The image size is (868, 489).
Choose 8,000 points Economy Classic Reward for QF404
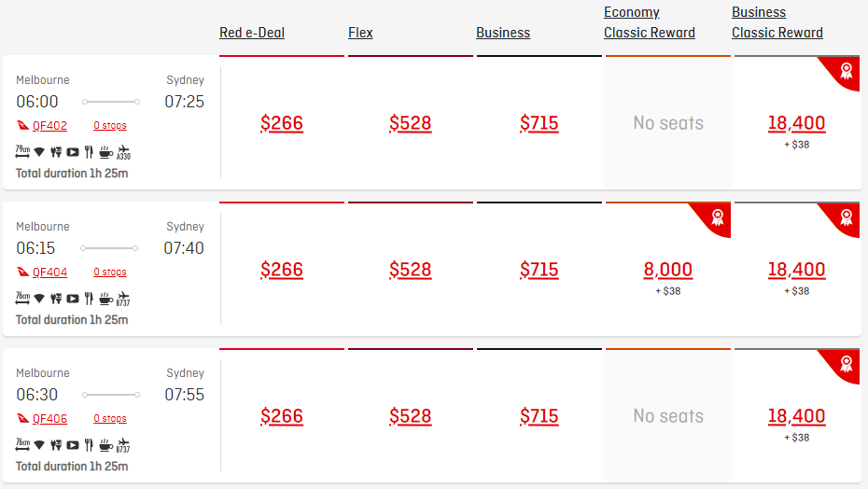[x=667, y=270]
